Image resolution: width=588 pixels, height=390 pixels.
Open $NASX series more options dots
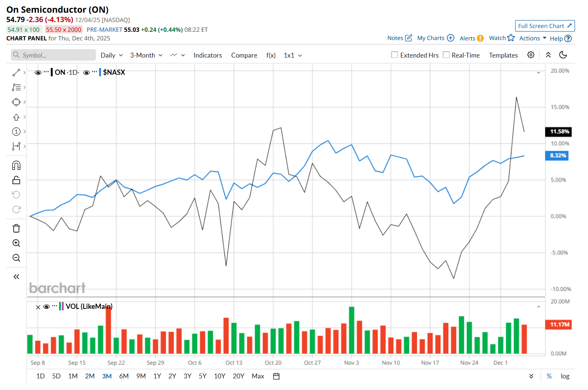point(95,72)
